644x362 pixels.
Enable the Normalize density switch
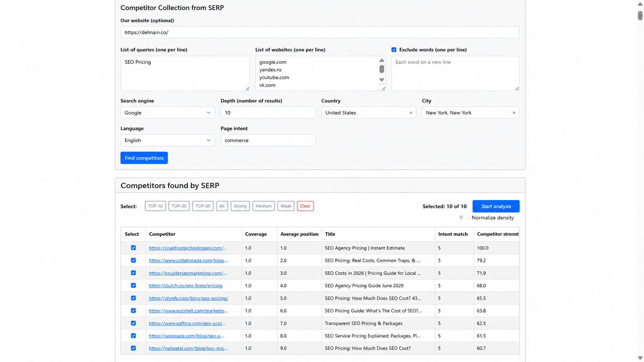[463, 217]
